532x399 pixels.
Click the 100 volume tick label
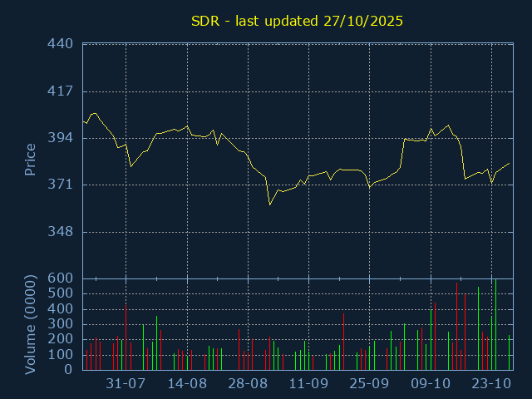click(x=64, y=355)
